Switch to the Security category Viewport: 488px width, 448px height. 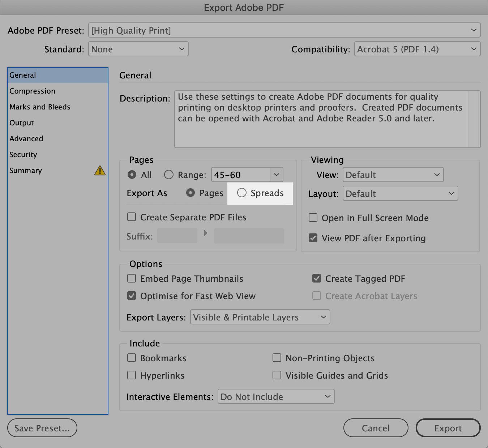tap(58, 155)
